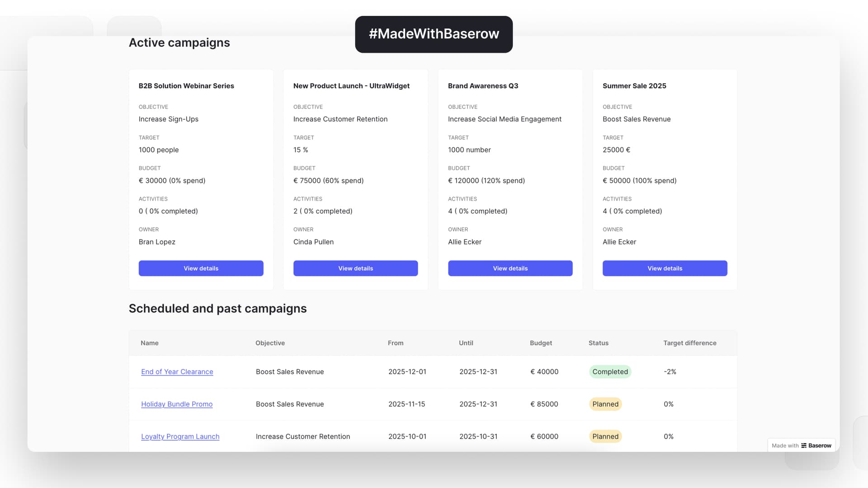Click the B2B Solution Webinar Series card title
This screenshot has height=488, width=868.
tap(186, 86)
